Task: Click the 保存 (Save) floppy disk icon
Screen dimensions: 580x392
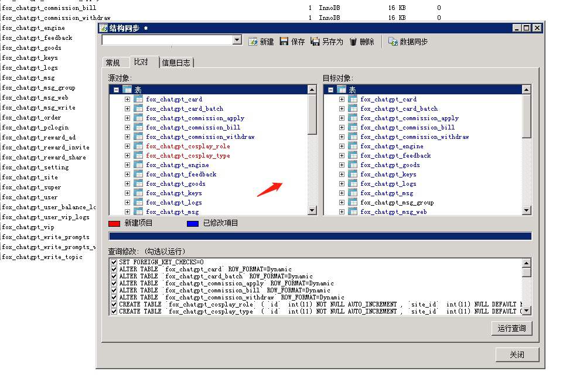Action: 284,42
